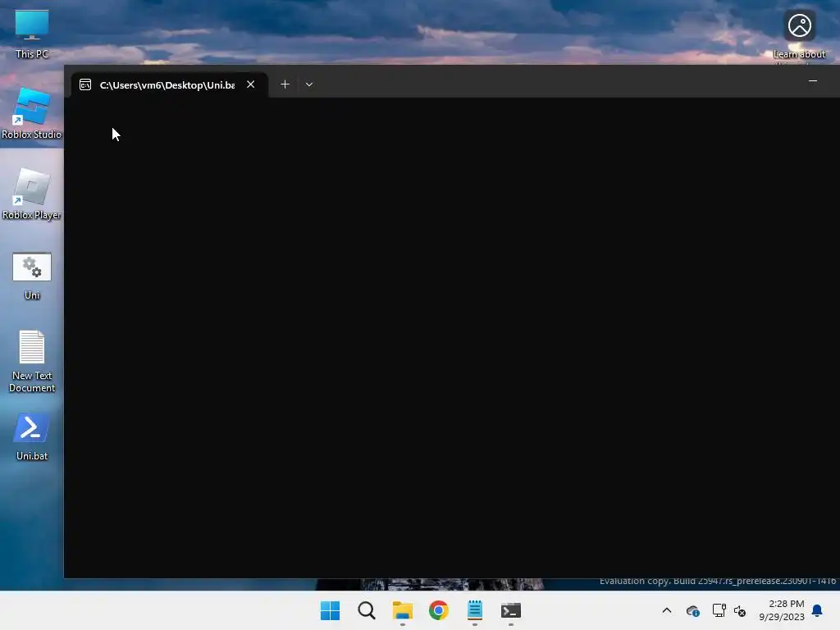
Task: Select the This PC desktop icon
Action: [x=32, y=34]
